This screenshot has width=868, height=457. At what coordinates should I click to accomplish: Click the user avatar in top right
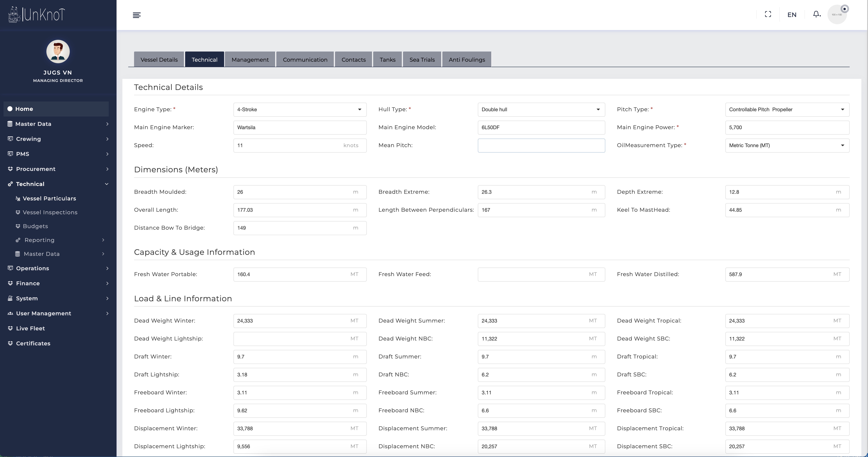(837, 14)
